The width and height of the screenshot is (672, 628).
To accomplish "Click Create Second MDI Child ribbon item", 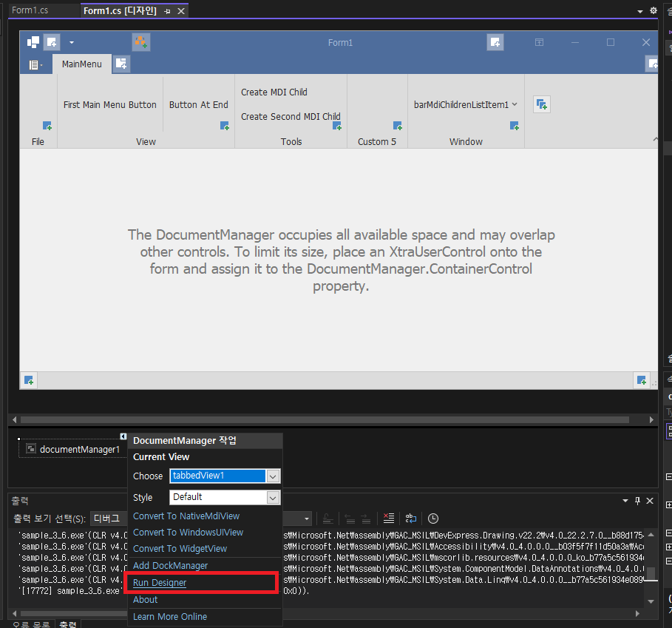I will tap(291, 117).
